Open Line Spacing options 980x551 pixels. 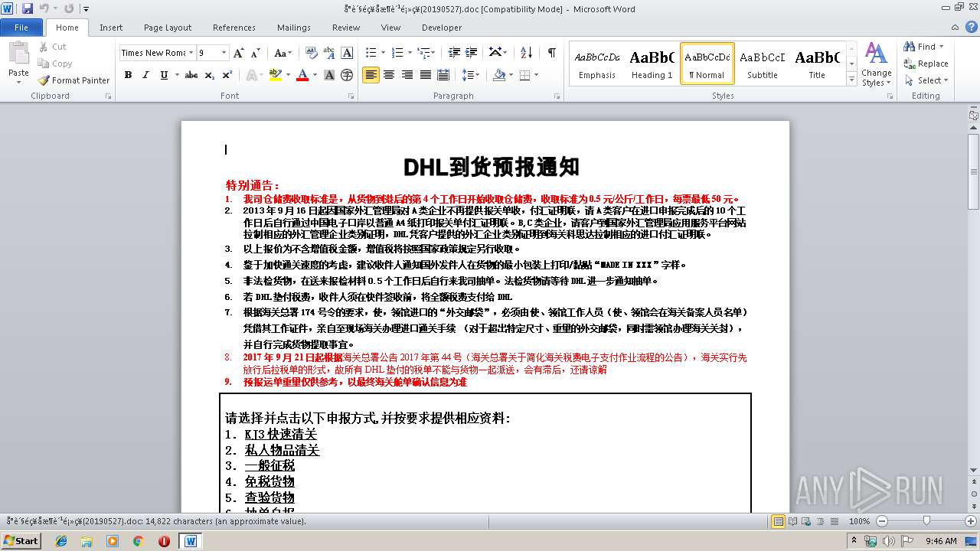click(469, 75)
